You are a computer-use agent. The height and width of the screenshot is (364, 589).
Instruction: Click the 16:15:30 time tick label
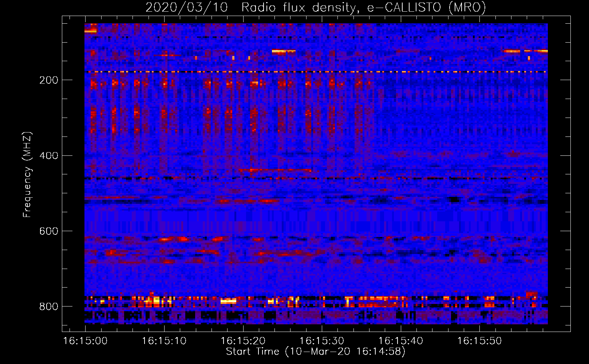(x=322, y=341)
